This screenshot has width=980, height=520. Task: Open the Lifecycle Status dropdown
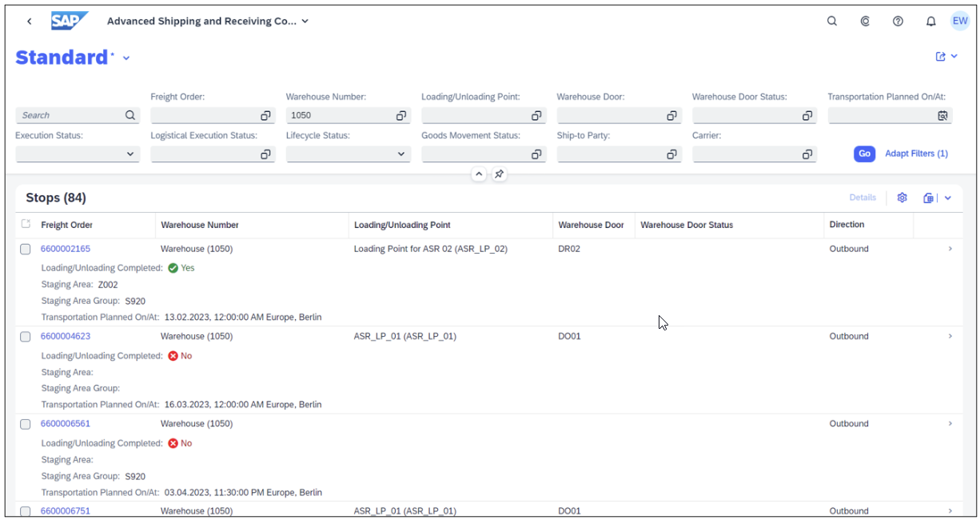(401, 154)
